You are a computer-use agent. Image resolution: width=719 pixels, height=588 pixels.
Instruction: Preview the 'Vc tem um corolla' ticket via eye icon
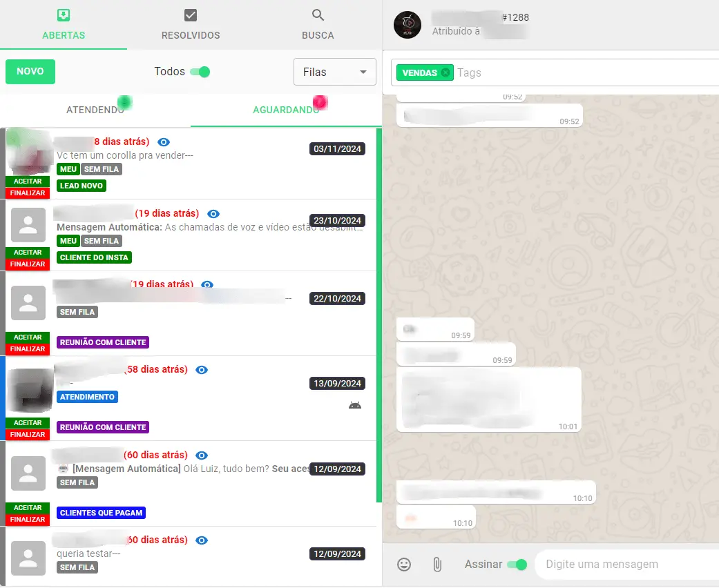pyautogui.click(x=164, y=142)
